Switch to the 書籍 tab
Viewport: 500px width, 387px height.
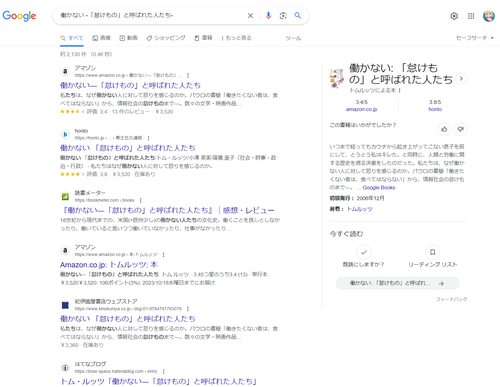(x=203, y=38)
